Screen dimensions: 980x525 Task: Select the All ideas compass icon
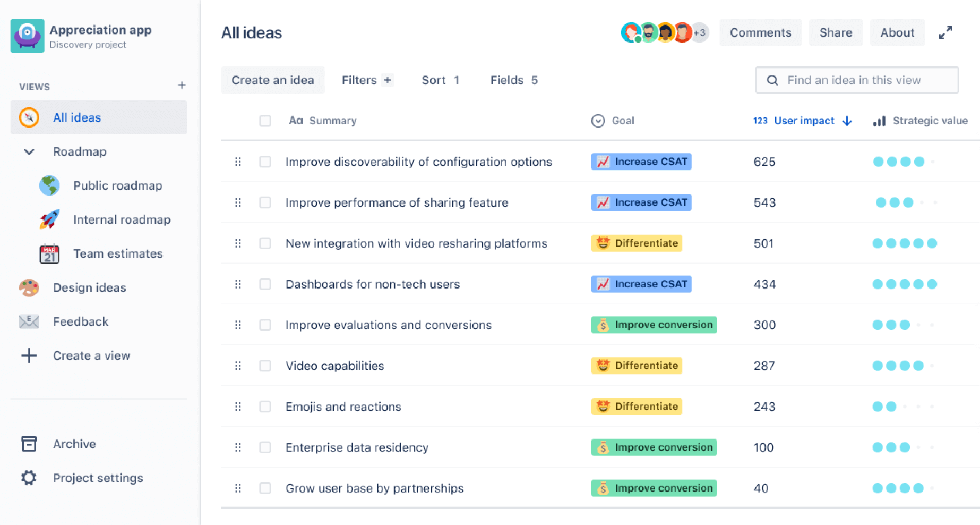tap(29, 117)
